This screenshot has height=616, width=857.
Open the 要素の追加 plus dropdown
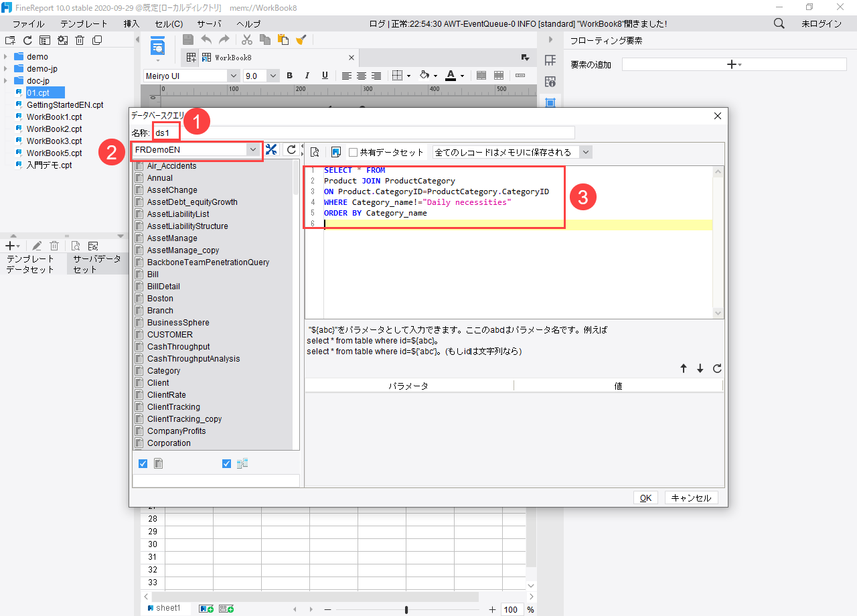pos(734,64)
